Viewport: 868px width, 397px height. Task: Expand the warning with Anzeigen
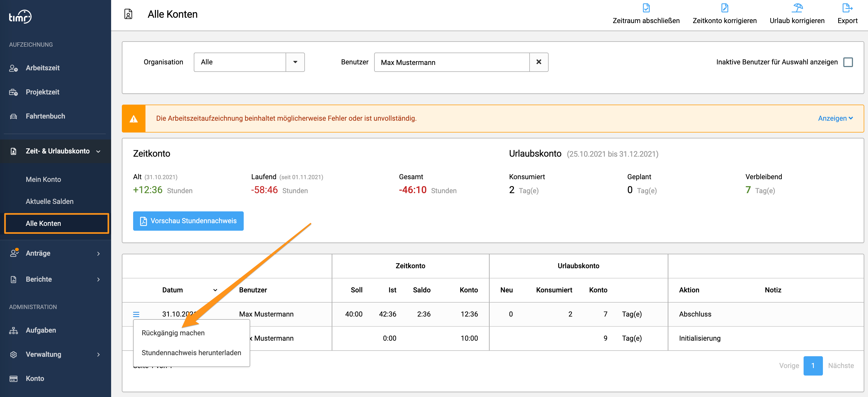(835, 118)
